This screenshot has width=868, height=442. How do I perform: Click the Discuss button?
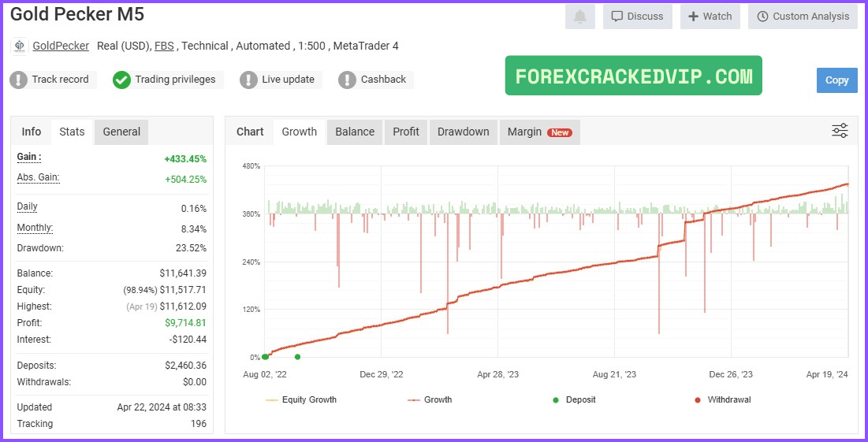point(637,17)
